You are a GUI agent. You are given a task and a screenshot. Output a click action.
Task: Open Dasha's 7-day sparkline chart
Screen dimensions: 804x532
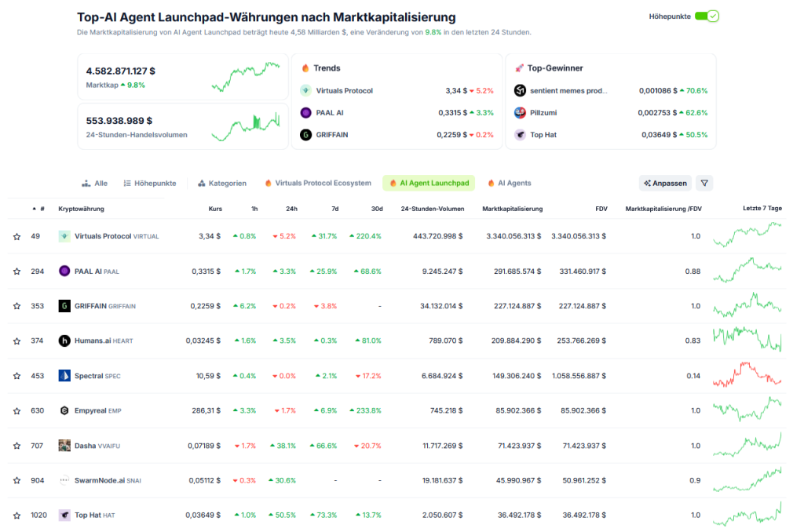[x=747, y=444]
